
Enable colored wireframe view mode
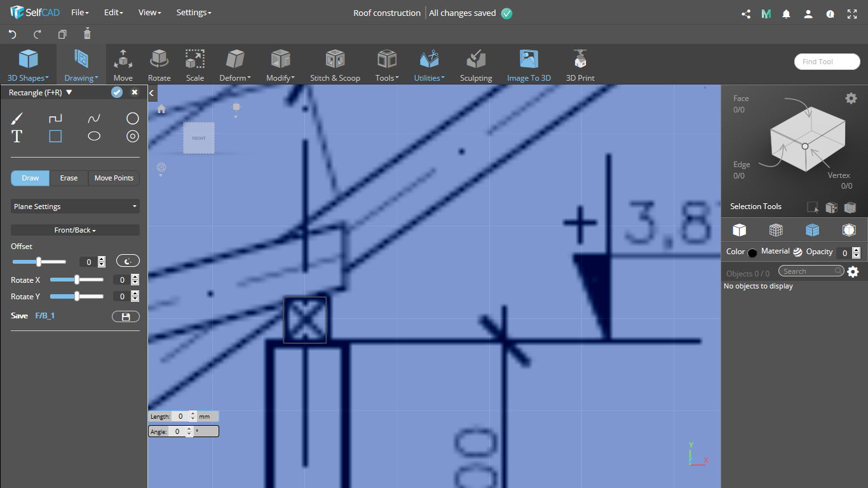point(776,229)
